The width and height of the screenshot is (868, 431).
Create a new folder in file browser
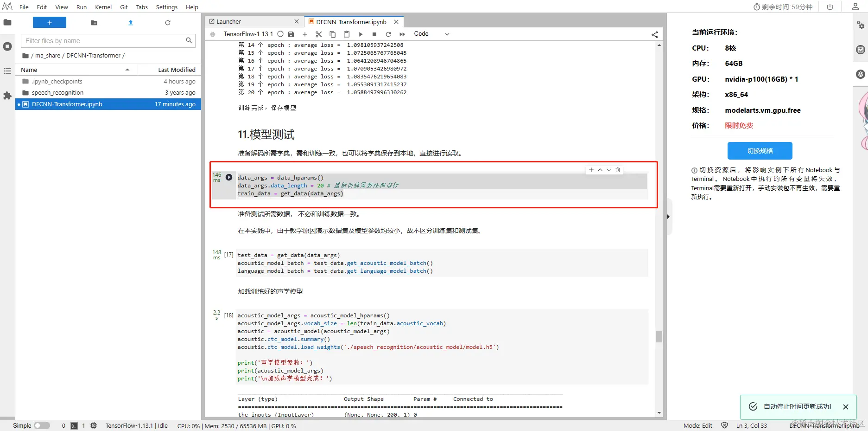(94, 23)
